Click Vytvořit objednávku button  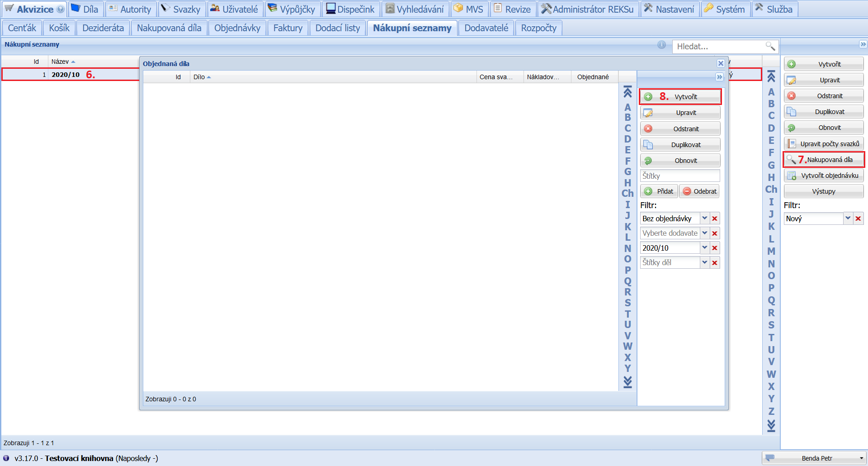824,176
